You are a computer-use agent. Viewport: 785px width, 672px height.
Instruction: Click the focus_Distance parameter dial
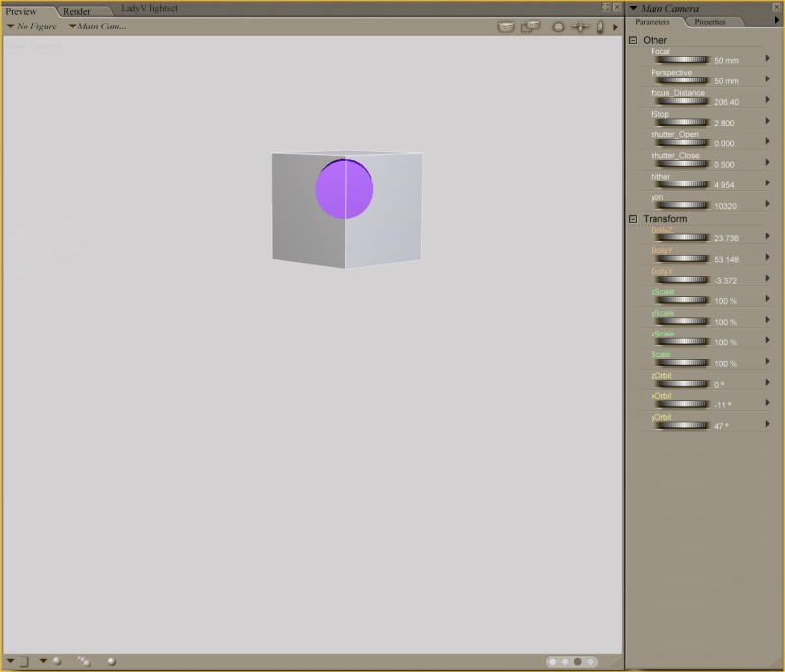tap(683, 101)
